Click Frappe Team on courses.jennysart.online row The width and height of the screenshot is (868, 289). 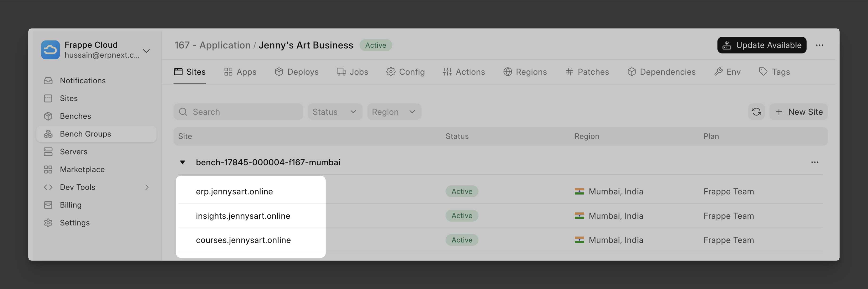728,240
